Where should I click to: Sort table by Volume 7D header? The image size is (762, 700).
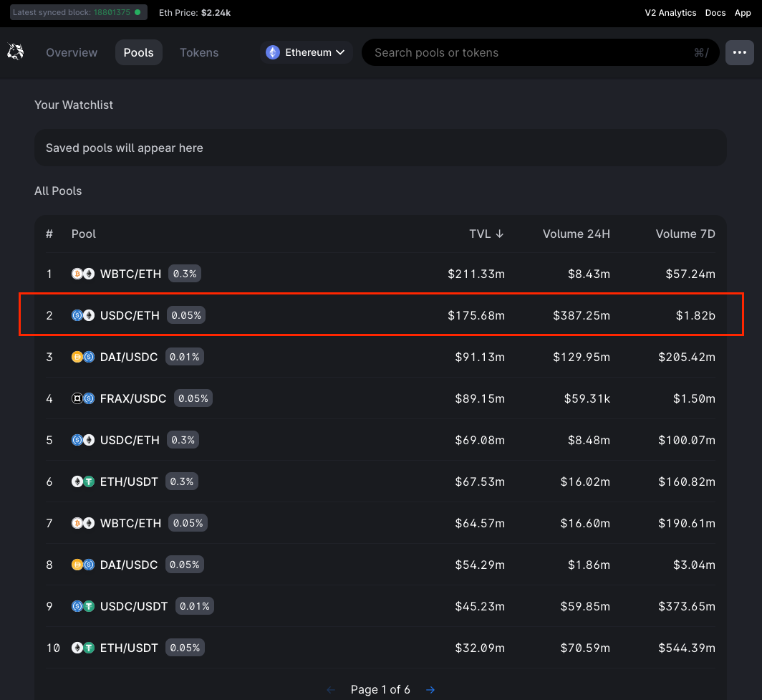click(685, 234)
